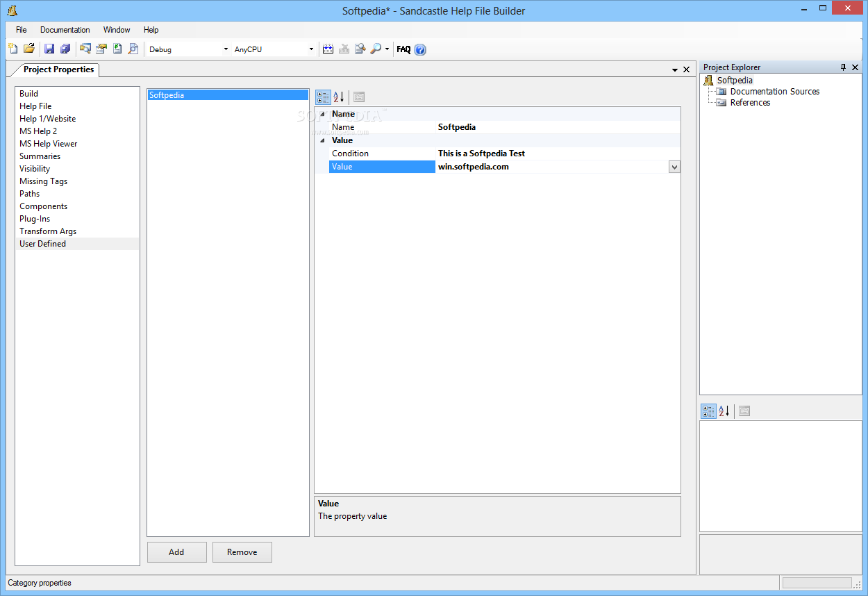Click the Build Project toolbar icon

(328, 49)
